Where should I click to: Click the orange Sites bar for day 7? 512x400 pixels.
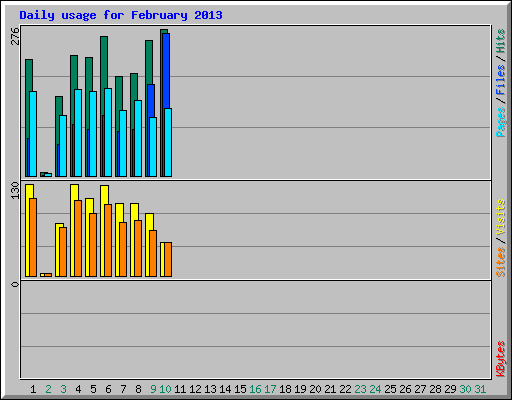123,249
